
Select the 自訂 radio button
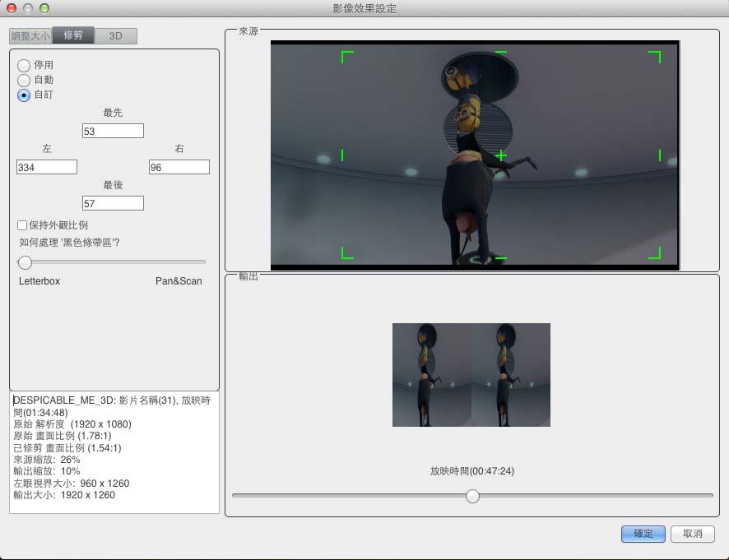[x=24, y=95]
